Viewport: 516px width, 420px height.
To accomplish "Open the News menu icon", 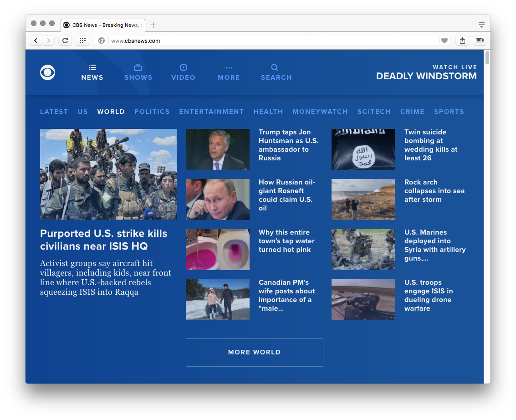I will [x=92, y=67].
